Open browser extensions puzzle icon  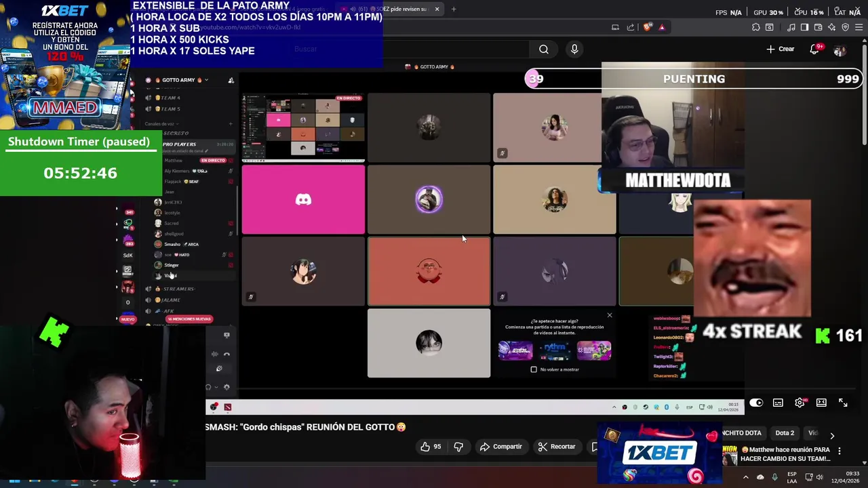click(756, 27)
